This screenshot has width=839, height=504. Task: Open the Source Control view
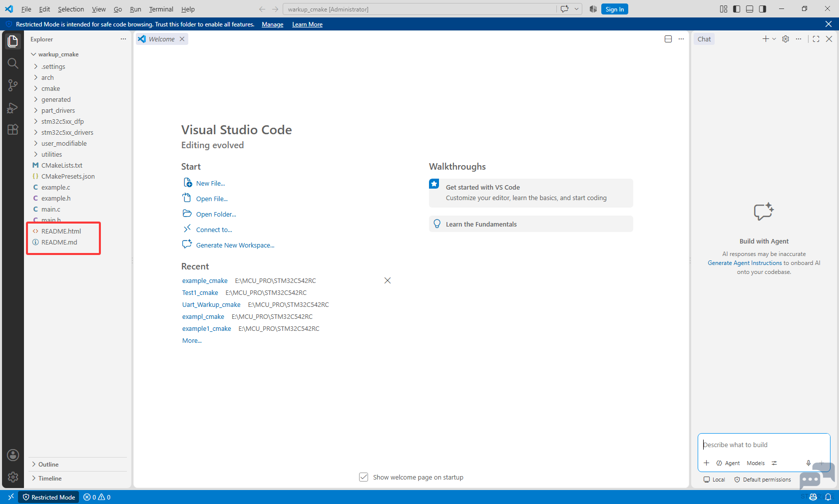(x=13, y=85)
